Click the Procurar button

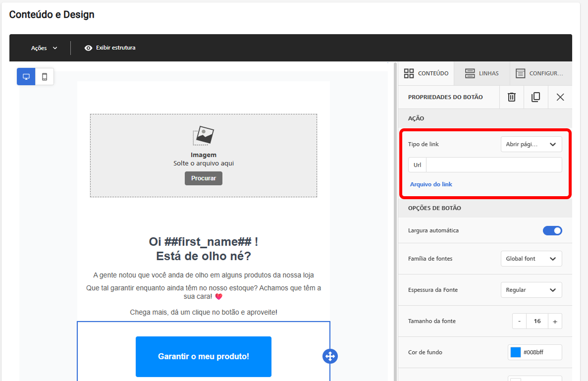pyautogui.click(x=204, y=178)
